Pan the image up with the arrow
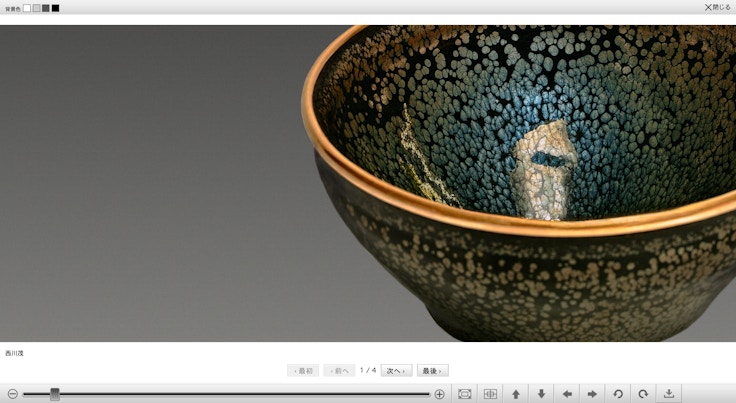Viewport: 736px width, 403px height. (516, 394)
